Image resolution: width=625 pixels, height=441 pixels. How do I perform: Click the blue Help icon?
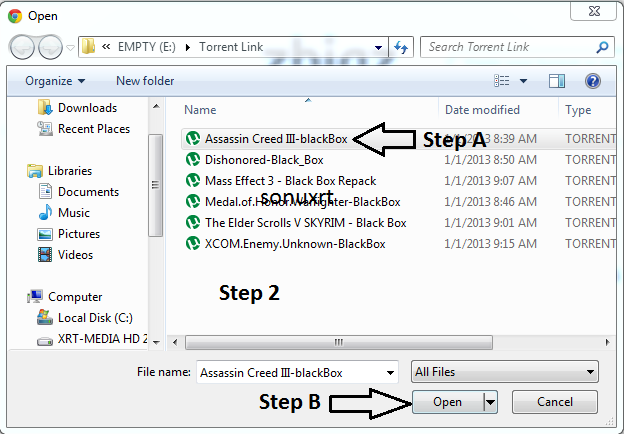pos(593,81)
